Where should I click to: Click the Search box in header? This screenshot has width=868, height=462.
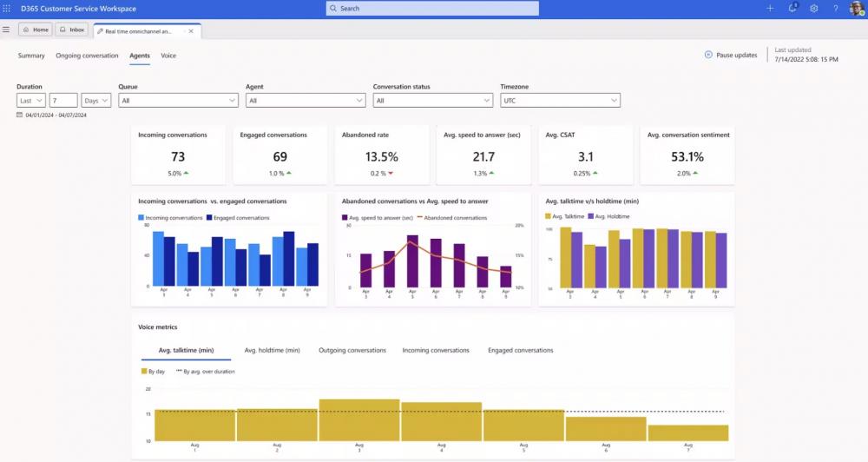point(432,8)
